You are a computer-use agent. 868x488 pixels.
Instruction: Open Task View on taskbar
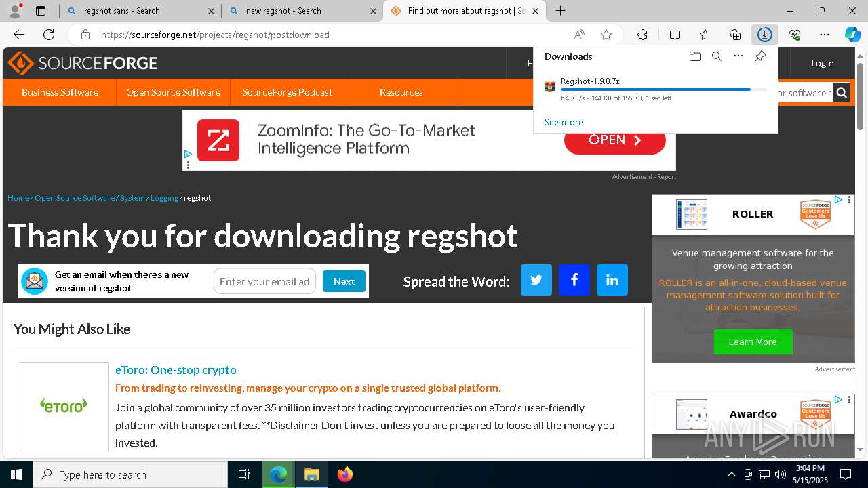(244, 474)
